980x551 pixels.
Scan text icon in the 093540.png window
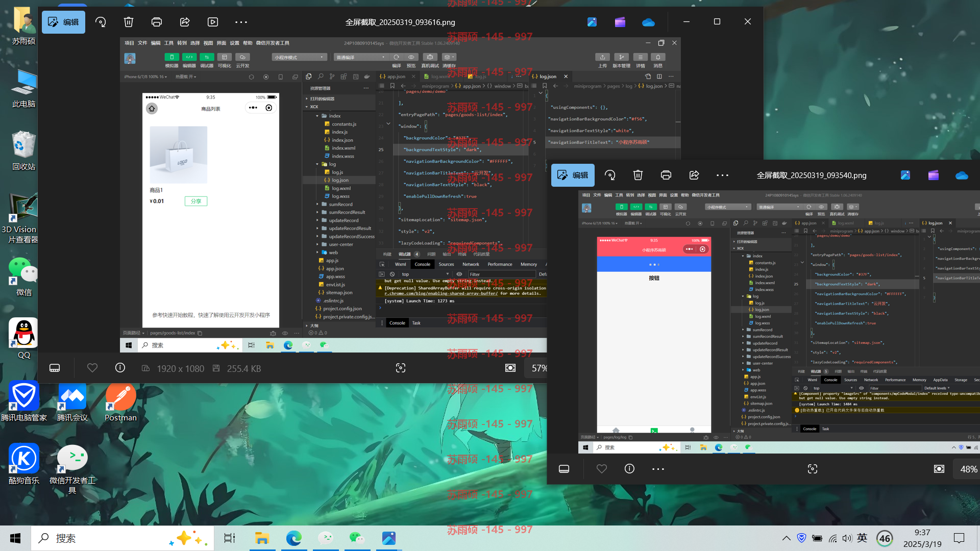[x=813, y=469]
